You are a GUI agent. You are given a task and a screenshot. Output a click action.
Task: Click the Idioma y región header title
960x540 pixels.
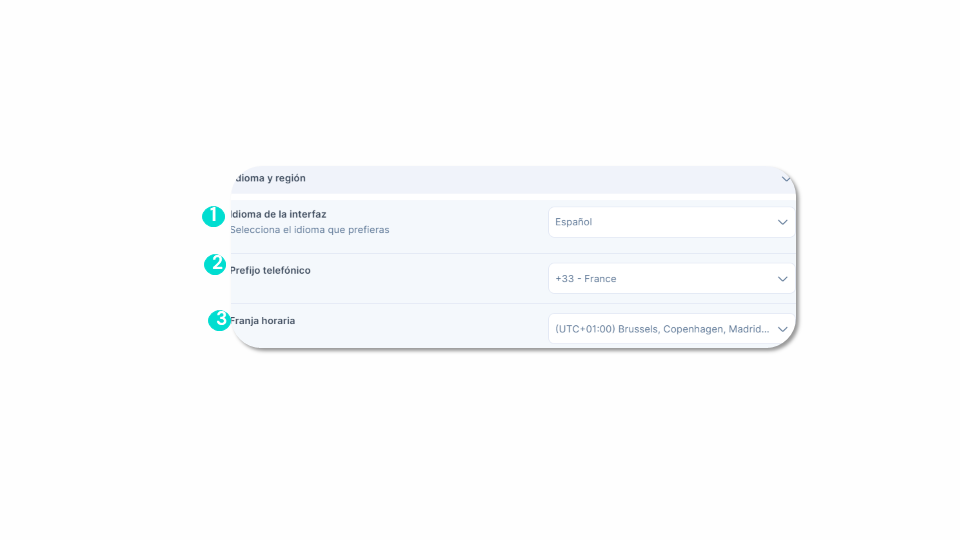coord(270,178)
